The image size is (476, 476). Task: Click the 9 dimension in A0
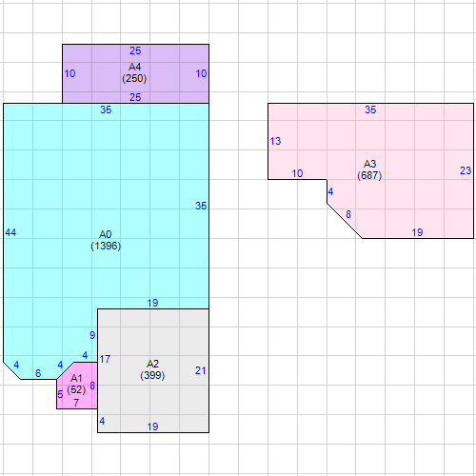[92, 335]
